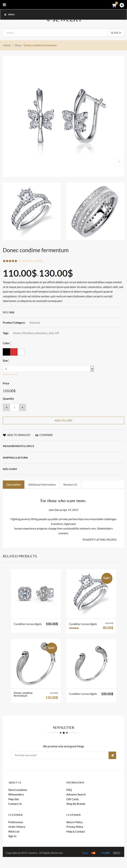
Task: Switch to the Reviews (1) tab
Action: [x=70, y=485]
